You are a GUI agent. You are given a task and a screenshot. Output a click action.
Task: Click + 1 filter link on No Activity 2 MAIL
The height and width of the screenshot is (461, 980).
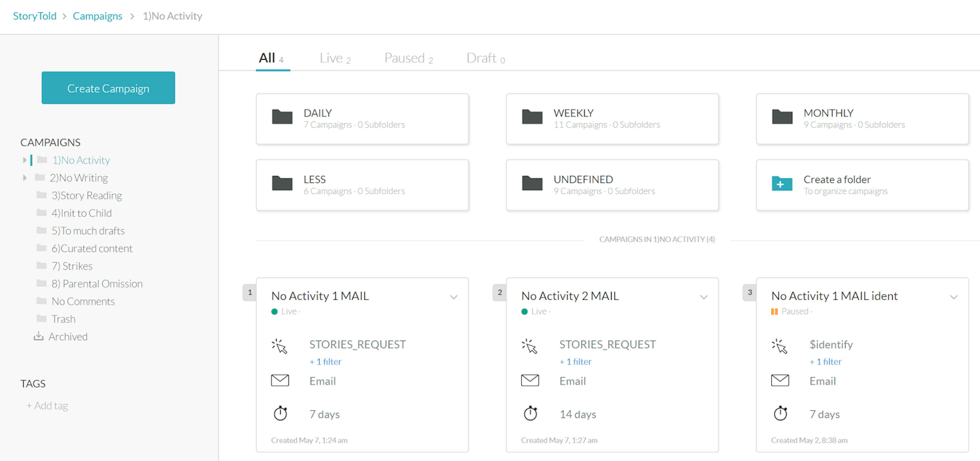click(x=575, y=361)
